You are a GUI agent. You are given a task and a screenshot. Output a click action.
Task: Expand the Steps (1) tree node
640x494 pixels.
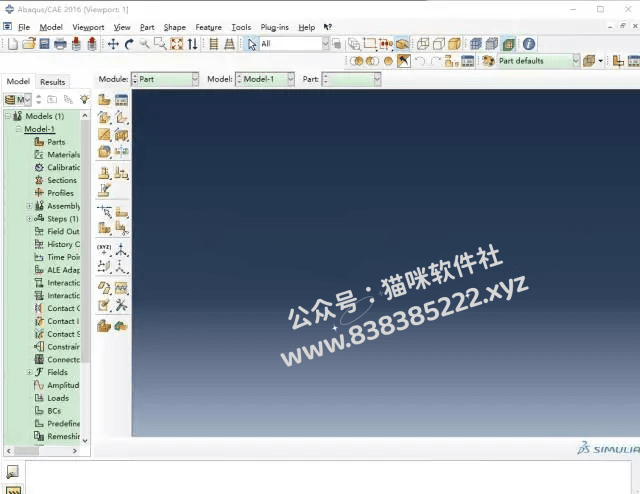(29, 219)
